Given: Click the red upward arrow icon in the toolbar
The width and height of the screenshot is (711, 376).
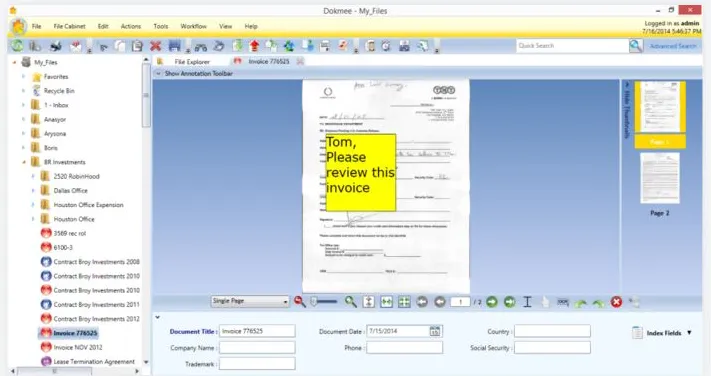Looking at the screenshot, I should pyautogui.click(x=254, y=45).
